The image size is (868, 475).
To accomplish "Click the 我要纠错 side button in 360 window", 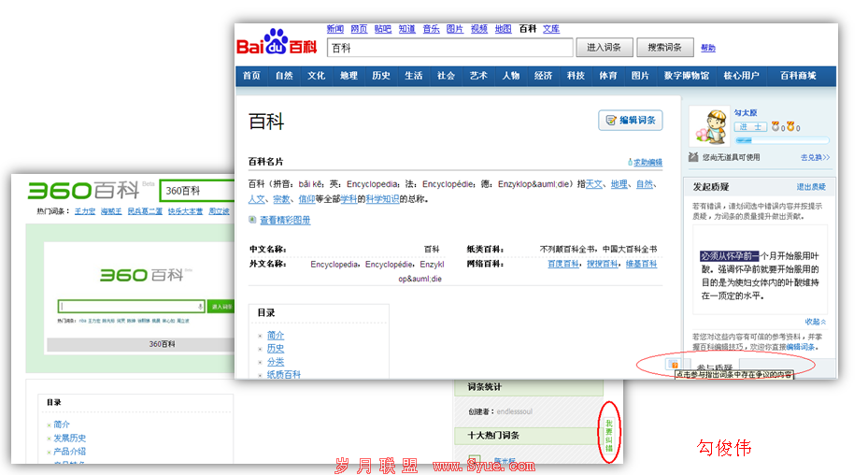I will (608, 436).
